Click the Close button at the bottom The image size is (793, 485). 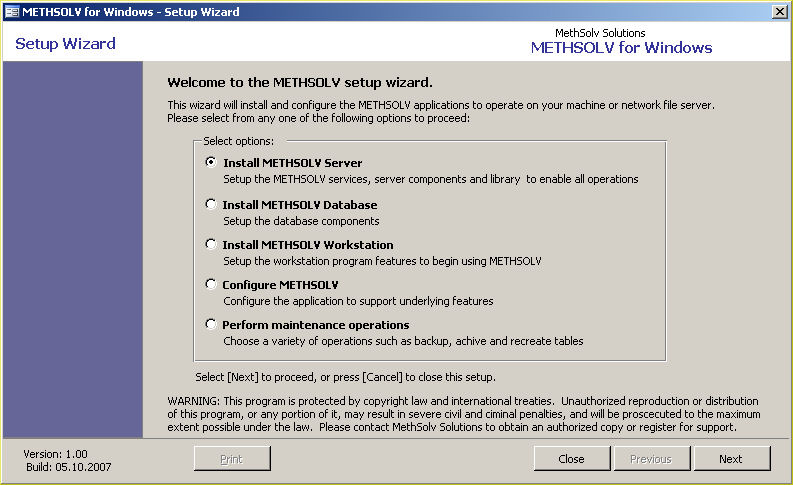tap(572, 459)
